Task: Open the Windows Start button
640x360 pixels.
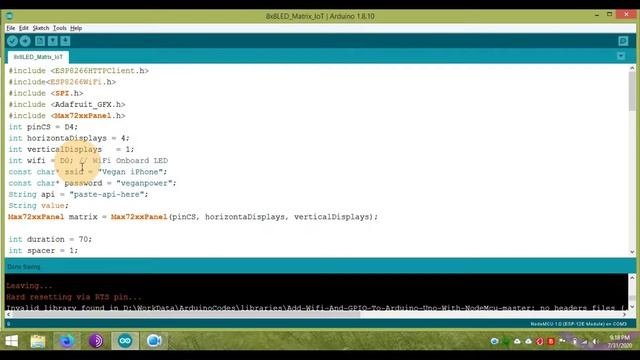Action: point(11,341)
